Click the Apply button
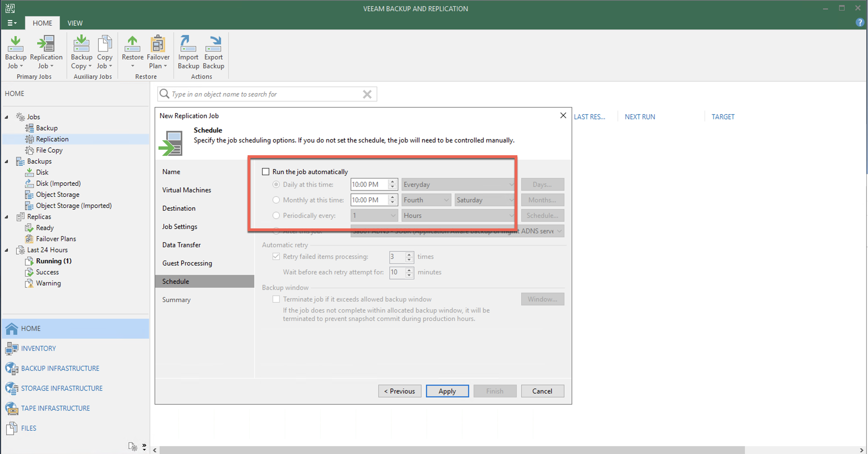Viewport: 868px width, 454px height. (447, 391)
